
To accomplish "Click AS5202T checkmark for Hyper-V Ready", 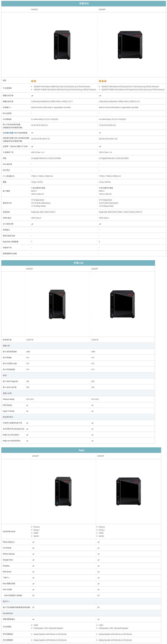I will point(27,411).
